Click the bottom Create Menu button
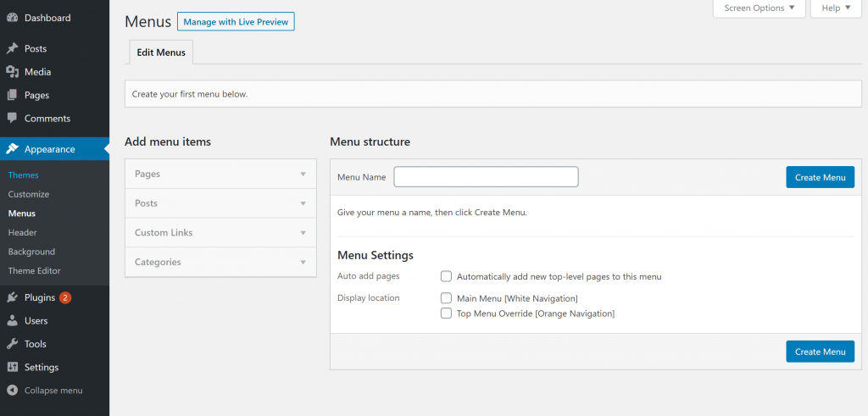The image size is (868, 416). coord(820,352)
